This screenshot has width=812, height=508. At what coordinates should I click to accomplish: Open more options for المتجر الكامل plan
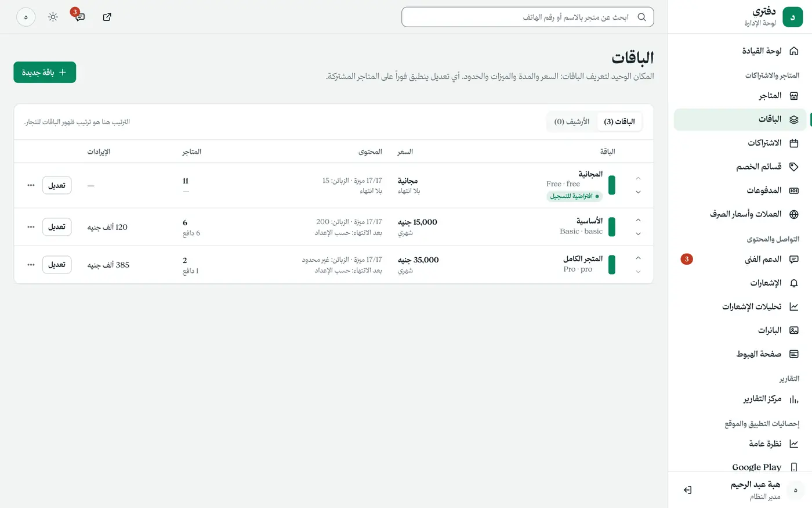[x=31, y=265]
